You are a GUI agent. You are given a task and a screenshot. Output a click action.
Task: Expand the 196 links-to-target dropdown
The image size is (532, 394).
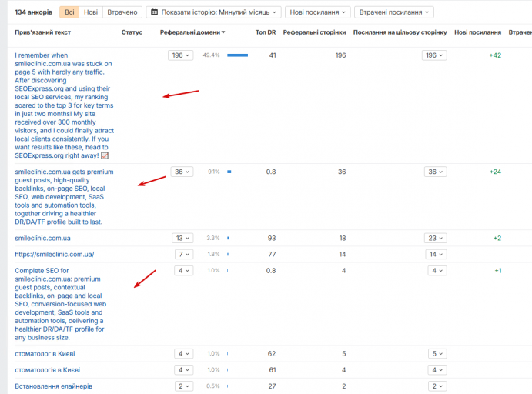tap(434, 55)
